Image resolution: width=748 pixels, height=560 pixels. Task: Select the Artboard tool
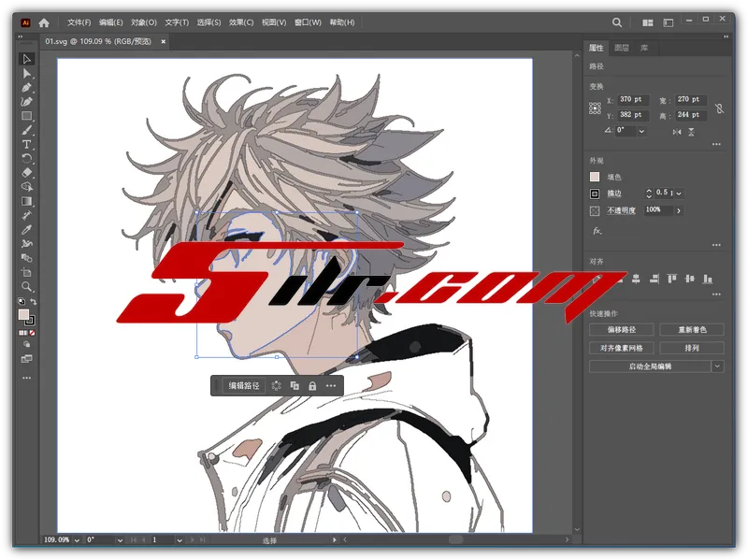point(27,272)
